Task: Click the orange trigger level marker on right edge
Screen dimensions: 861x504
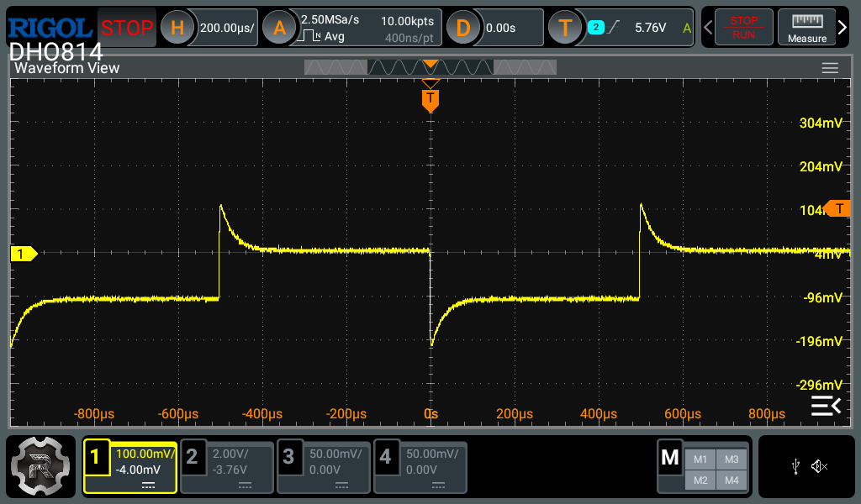Action: [838, 208]
